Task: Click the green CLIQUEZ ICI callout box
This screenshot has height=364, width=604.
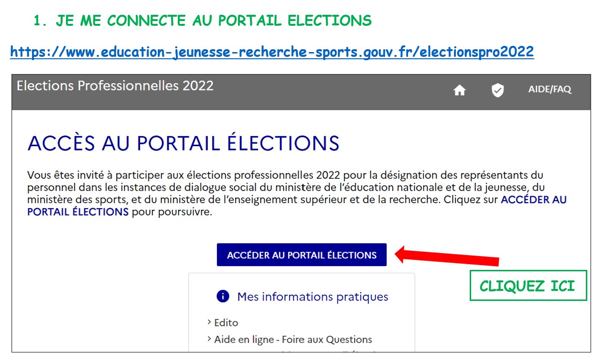Action: click(528, 286)
